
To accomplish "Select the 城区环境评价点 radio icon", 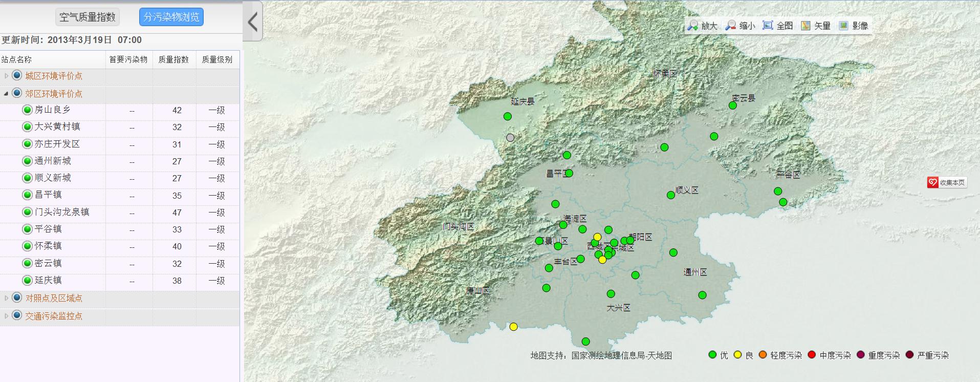I will click(17, 76).
